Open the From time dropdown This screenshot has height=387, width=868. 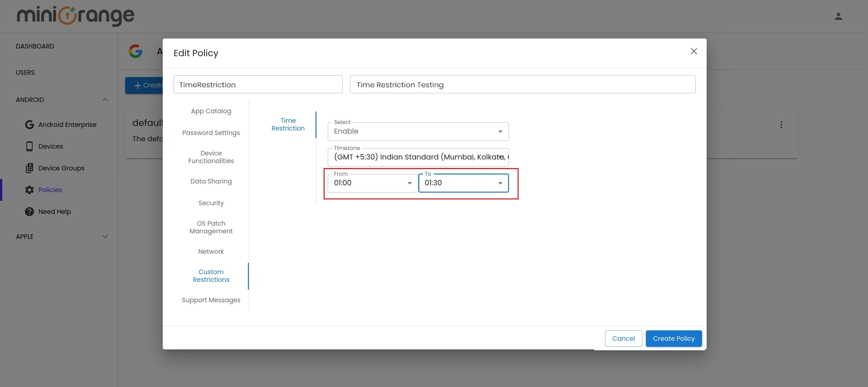(373, 183)
